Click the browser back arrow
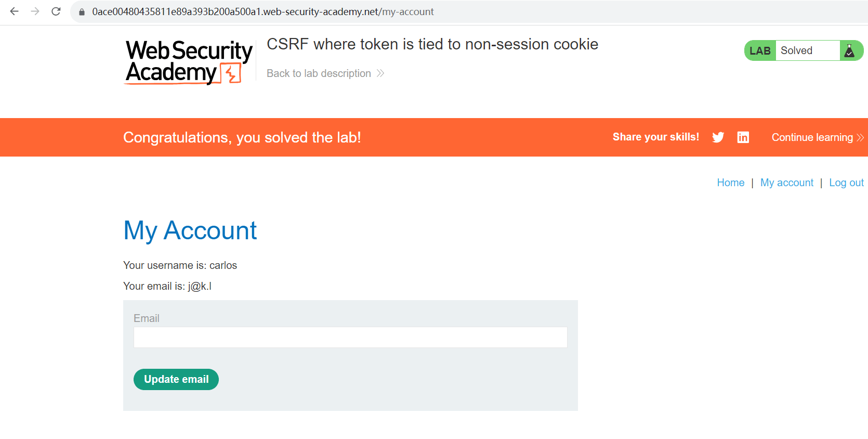The height and width of the screenshot is (439, 868). click(x=14, y=11)
